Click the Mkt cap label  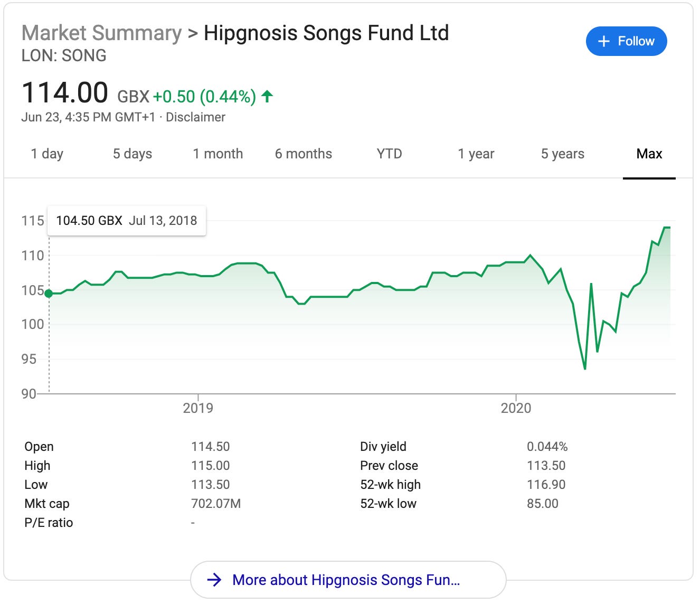tap(47, 504)
